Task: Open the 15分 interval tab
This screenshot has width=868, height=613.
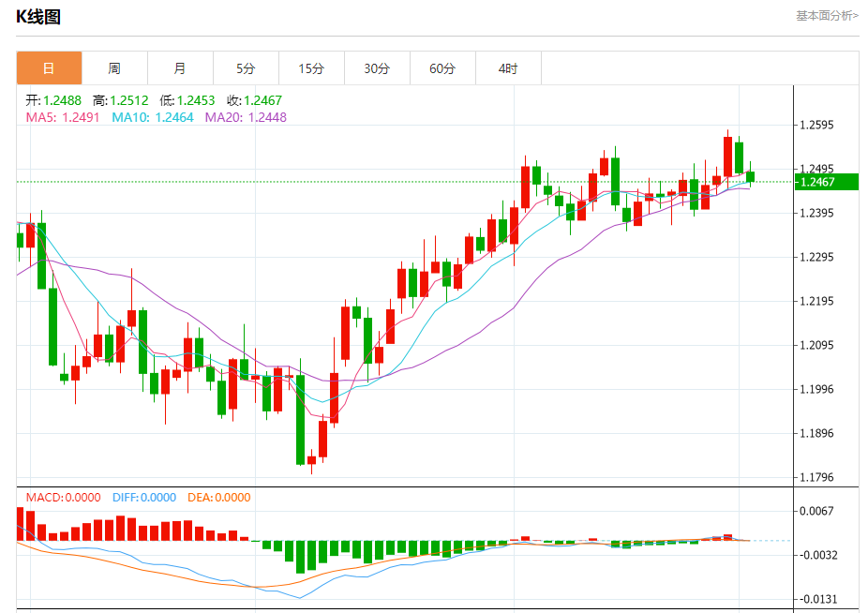Action: point(311,68)
